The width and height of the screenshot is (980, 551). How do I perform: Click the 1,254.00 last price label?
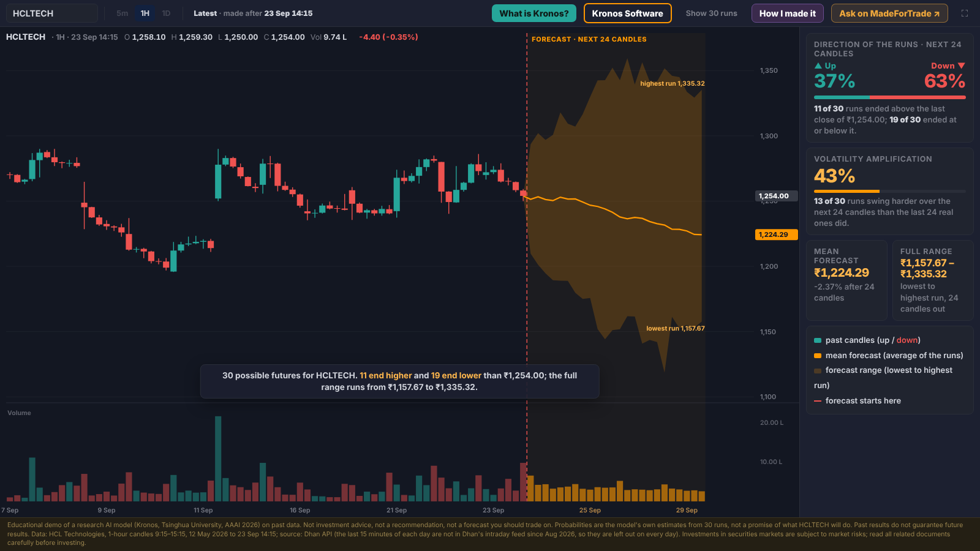click(777, 196)
